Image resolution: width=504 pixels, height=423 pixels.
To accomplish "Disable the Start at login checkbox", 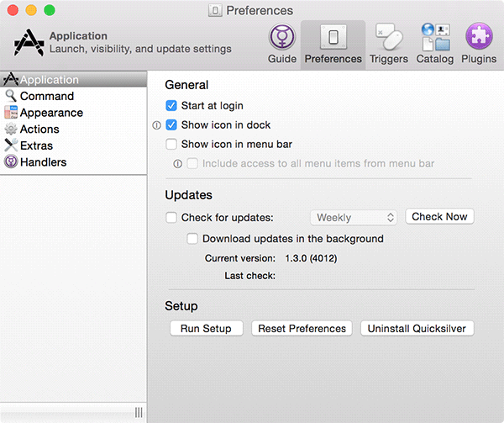I will (171, 106).
